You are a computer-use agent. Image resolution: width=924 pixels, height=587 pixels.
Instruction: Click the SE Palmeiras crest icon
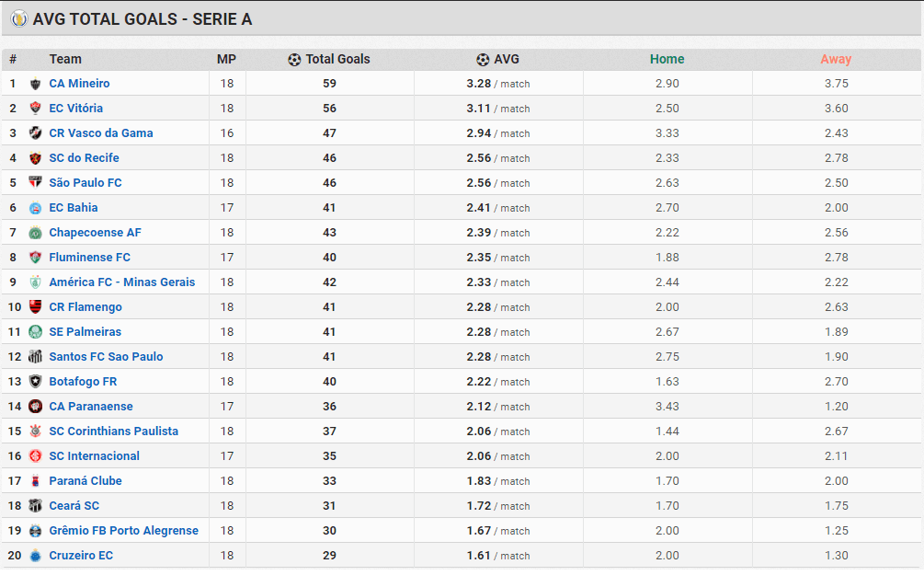pyautogui.click(x=35, y=331)
